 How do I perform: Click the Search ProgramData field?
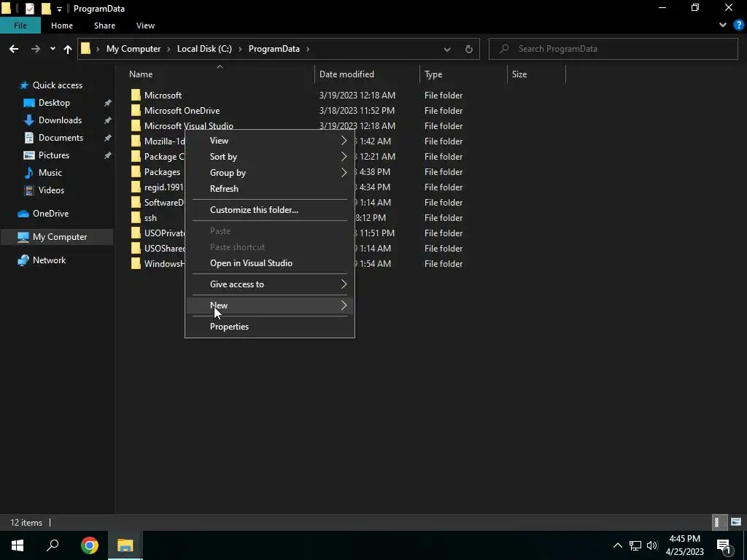[614, 49]
